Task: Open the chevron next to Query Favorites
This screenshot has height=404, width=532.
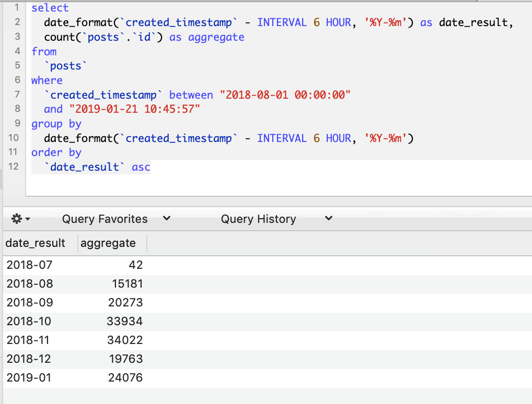Action: (x=166, y=219)
